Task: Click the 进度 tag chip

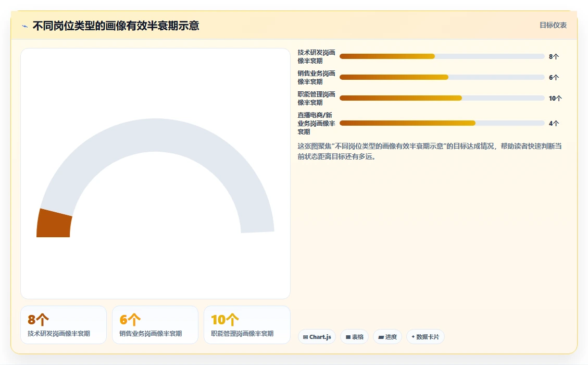Action: click(387, 337)
